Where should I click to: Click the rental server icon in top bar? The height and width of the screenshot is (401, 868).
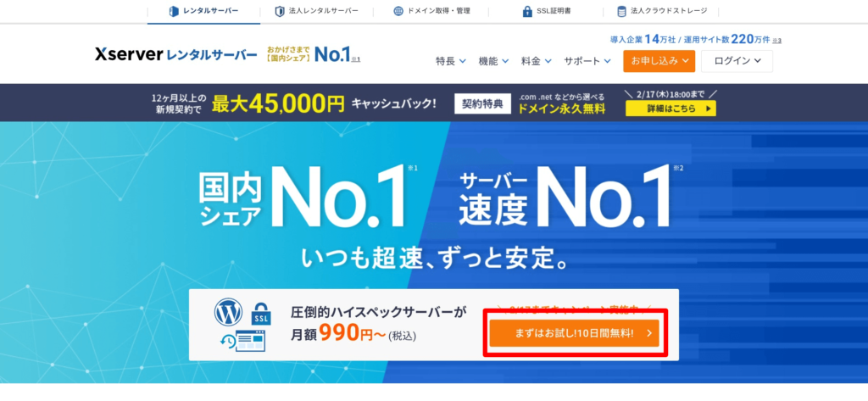pyautogui.click(x=174, y=11)
